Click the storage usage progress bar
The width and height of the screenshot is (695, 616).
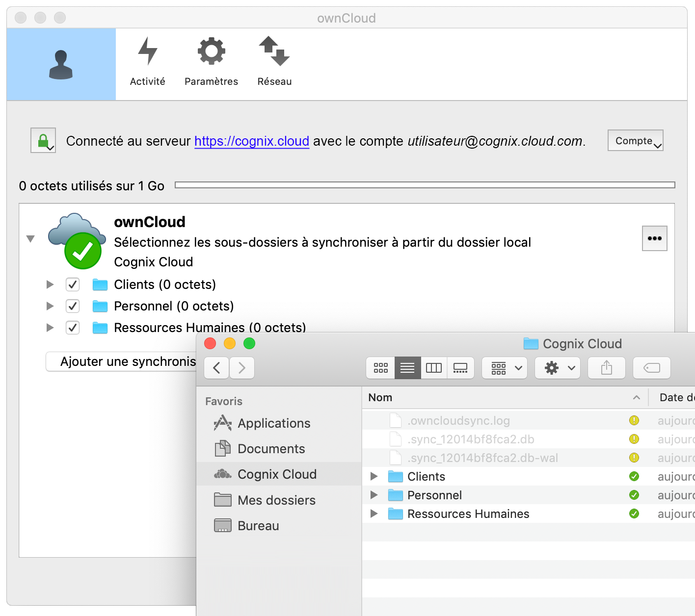click(425, 185)
